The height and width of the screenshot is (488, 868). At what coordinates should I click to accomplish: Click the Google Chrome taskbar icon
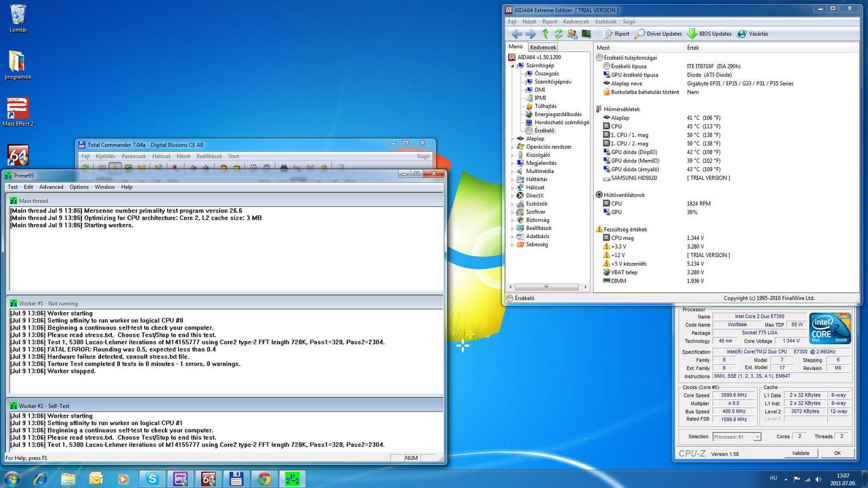click(264, 479)
